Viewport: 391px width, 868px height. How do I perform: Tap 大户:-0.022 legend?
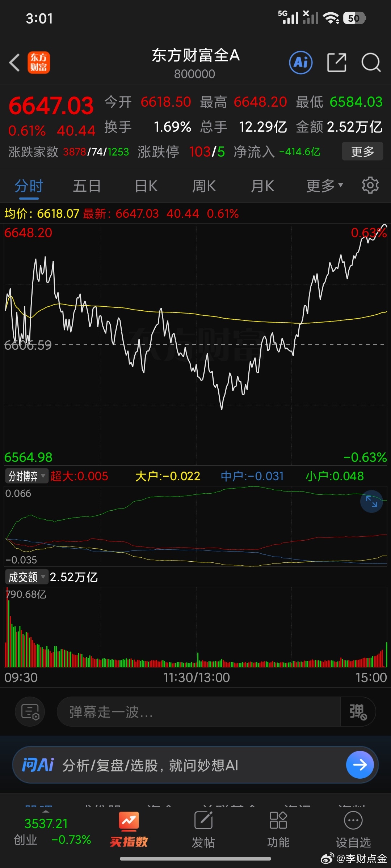point(168,476)
